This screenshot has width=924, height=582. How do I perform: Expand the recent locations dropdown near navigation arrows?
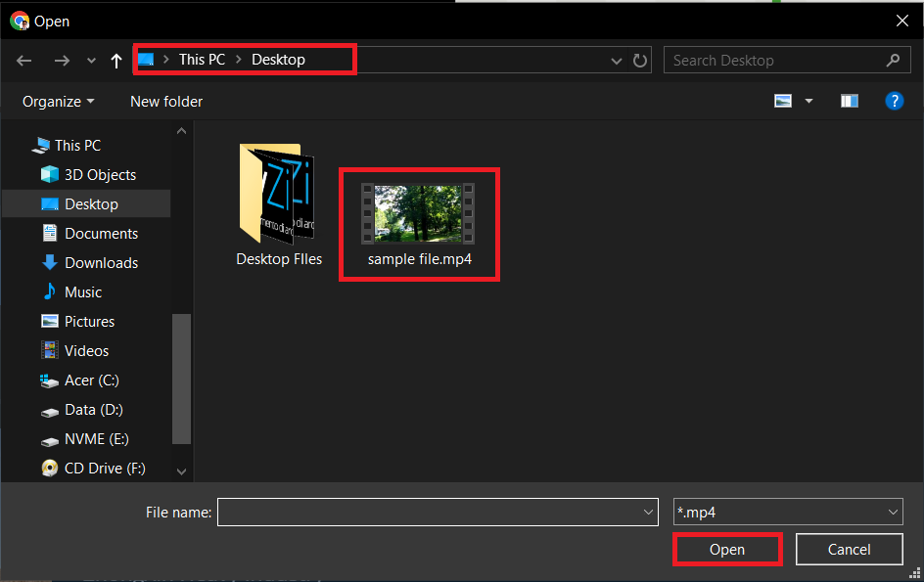point(90,60)
